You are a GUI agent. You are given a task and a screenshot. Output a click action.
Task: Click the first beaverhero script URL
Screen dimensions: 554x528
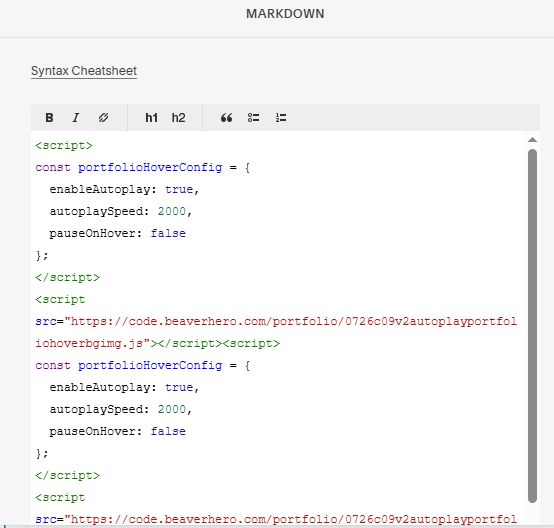[x=276, y=333]
